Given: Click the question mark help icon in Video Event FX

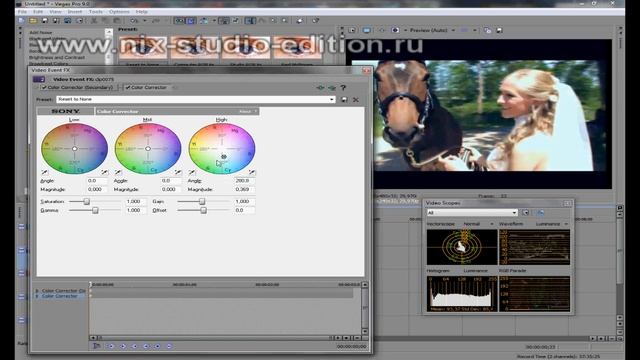Looking at the screenshot, I should (343, 87).
